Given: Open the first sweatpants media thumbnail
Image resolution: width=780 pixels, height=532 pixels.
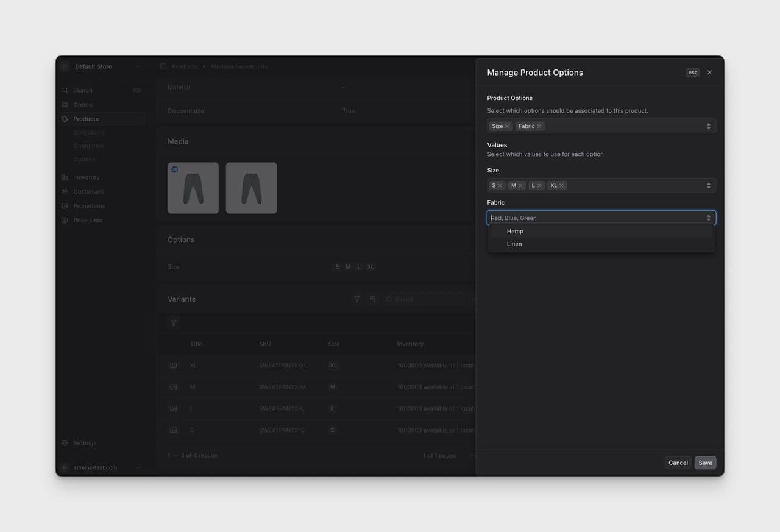Looking at the screenshot, I should (193, 188).
